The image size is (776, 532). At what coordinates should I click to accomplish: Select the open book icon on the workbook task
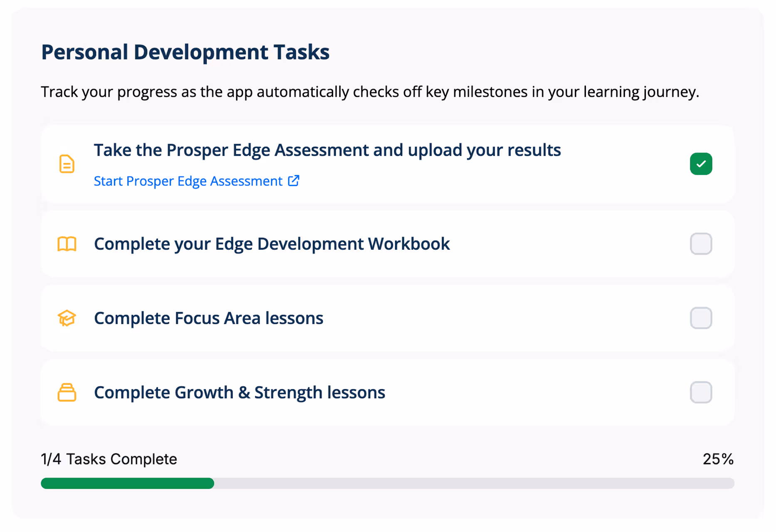coord(67,244)
